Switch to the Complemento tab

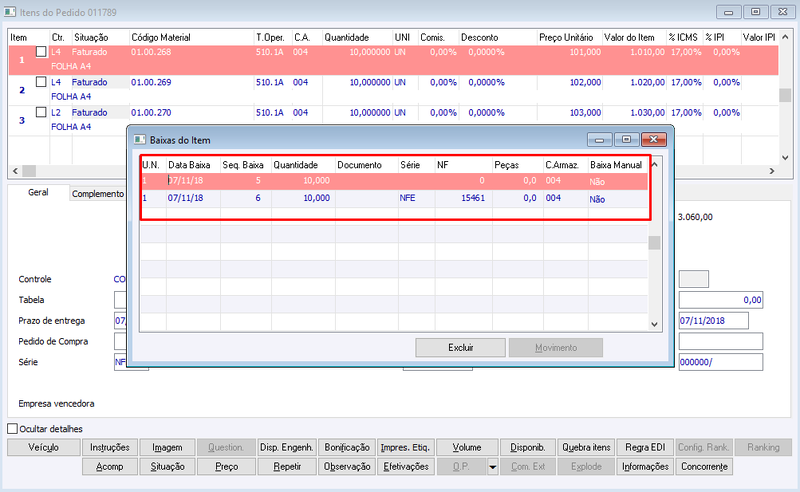[97, 193]
